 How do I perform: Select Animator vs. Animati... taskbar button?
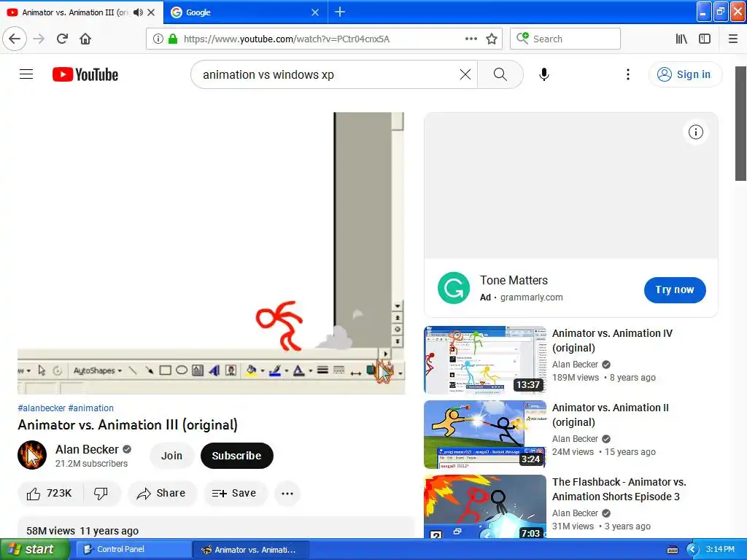click(x=251, y=550)
